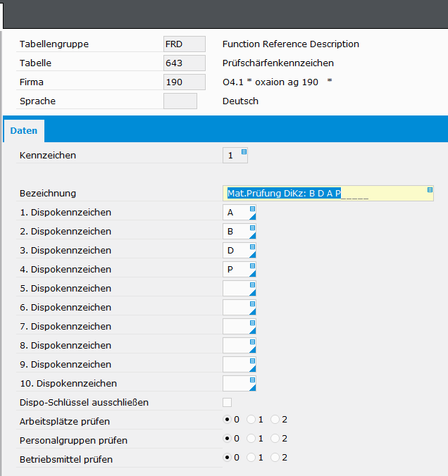Click the empty 5. Dispokennzeichen field
The image size is (448, 476).
click(239, 289)
